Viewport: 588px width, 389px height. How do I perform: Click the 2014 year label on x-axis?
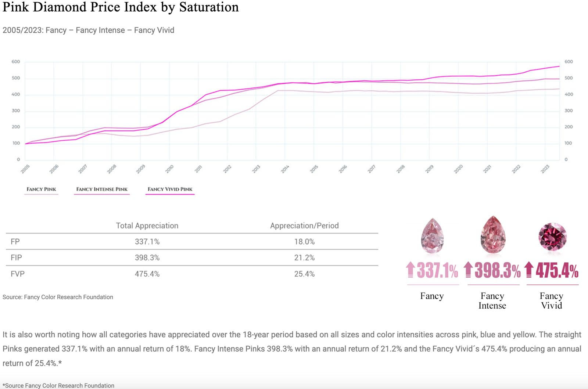coord(285,169)
